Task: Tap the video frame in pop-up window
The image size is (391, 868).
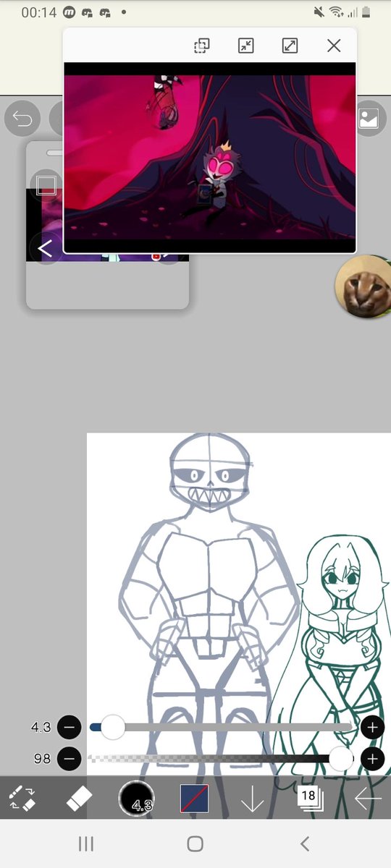Action: tap(210, 158)
